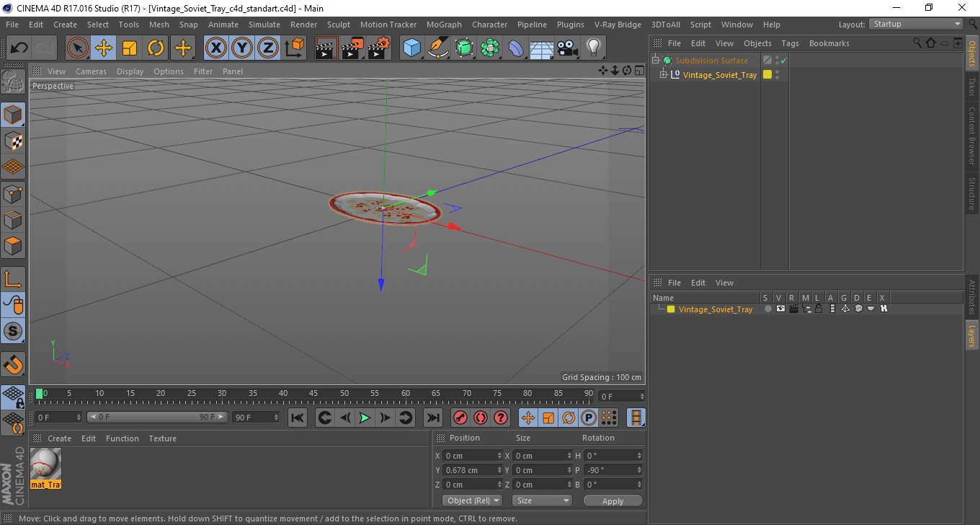980x525 pixels.
Task: Toggle layer viewport visibility eye
Action: click(780, 309)
